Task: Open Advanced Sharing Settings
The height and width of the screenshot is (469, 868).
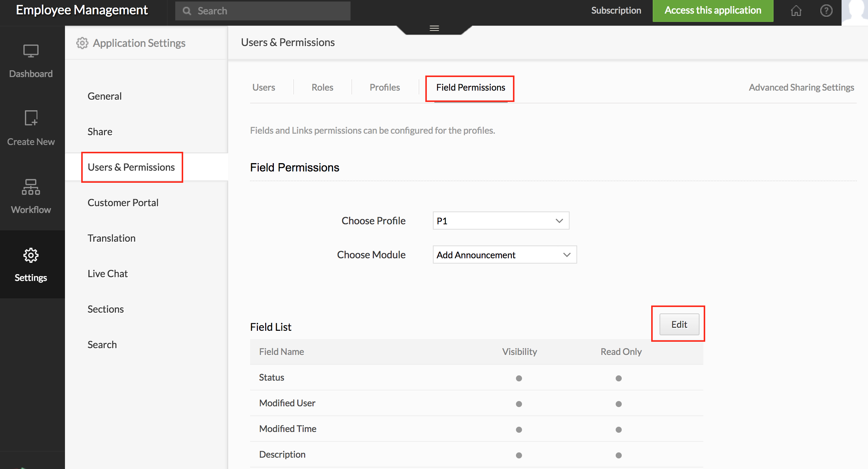Action: (x=801, y=87)
